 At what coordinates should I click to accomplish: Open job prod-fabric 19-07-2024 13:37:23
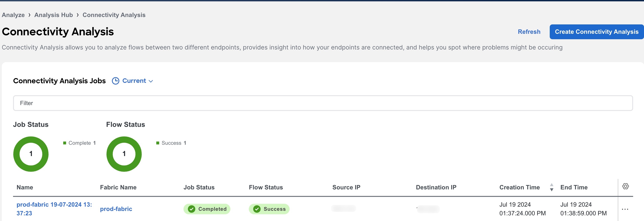tap(54, 209)
